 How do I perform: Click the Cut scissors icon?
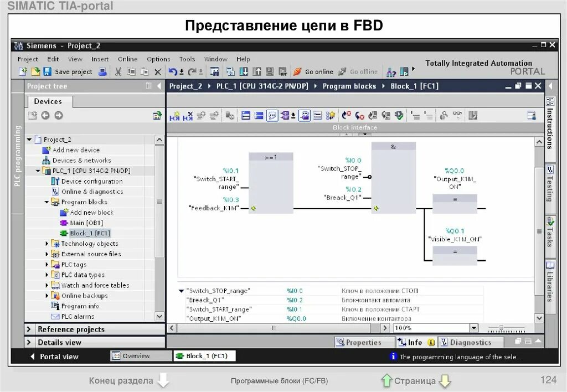118,71
